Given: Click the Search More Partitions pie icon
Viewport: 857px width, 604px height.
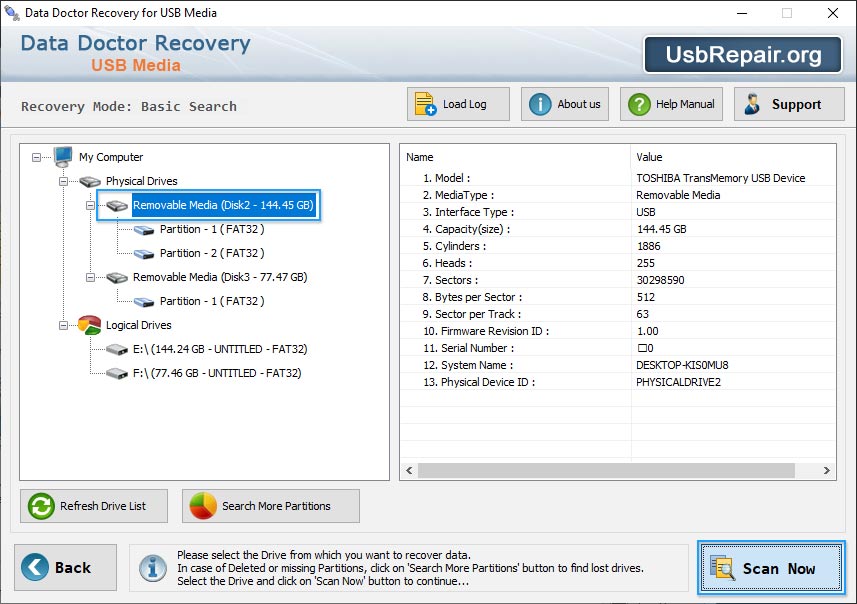Looking at the screenshot, I should click(203, 506).
